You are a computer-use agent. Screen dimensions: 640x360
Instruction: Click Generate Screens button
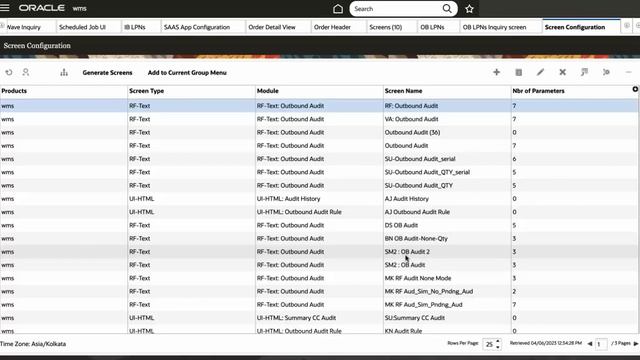click(107, 73)
